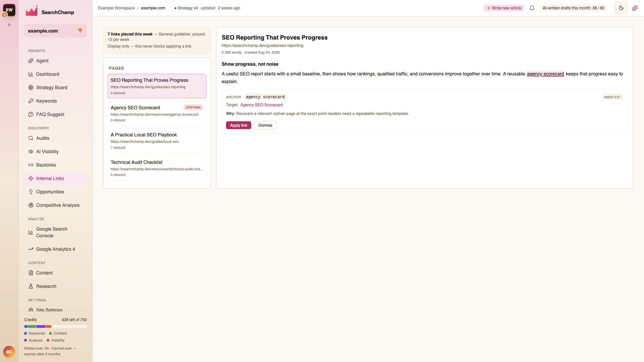This screenshot has height=362, width=644.
Task: Click the Content document icon
Action: [x=31, y=273]
